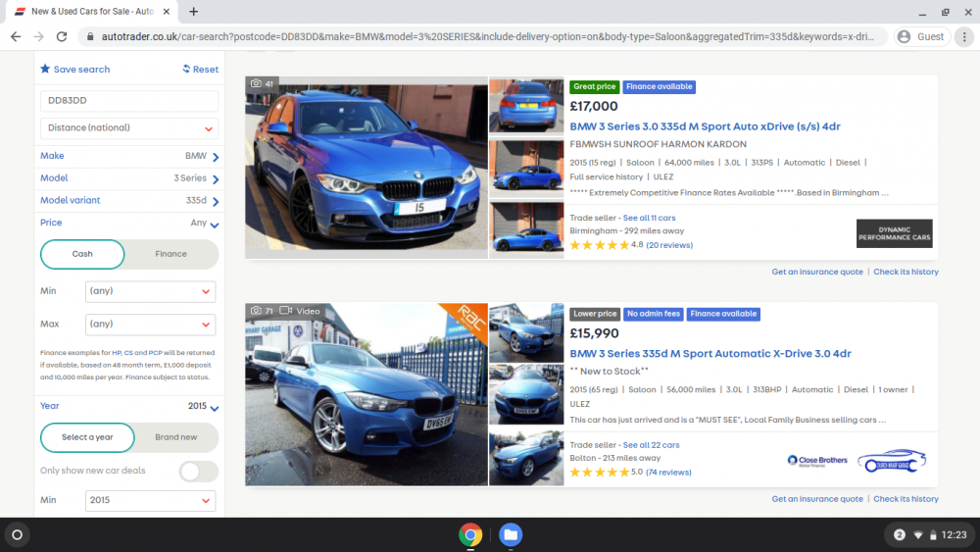Open a new browser tab with plus icon
Screen dimensions: 980x552
pyautogui.click(x=194, y=11)
